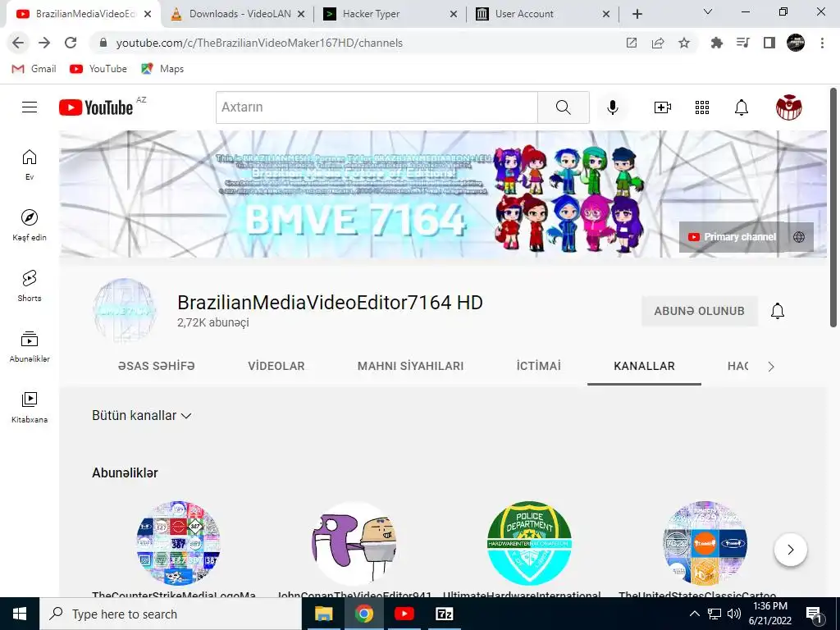Click the YouTube logo
The image size is (840, 630).
[x=96, y=107]
